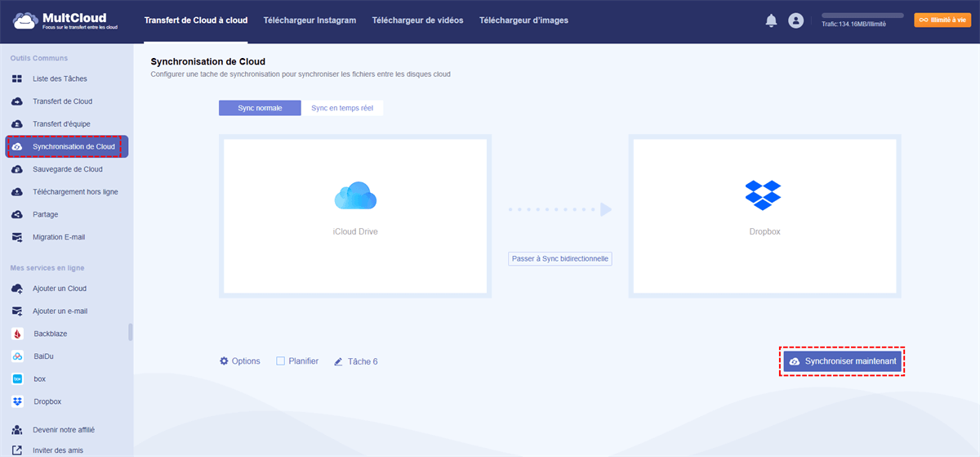Click the Partage cloud icon
The image size is (980, 457).
17,214
